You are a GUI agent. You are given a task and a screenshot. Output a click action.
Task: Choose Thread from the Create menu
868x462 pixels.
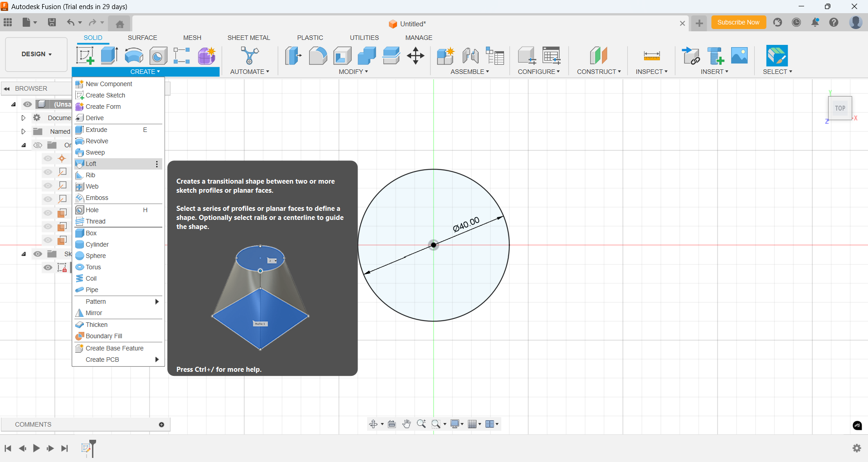tap(118, 221)
